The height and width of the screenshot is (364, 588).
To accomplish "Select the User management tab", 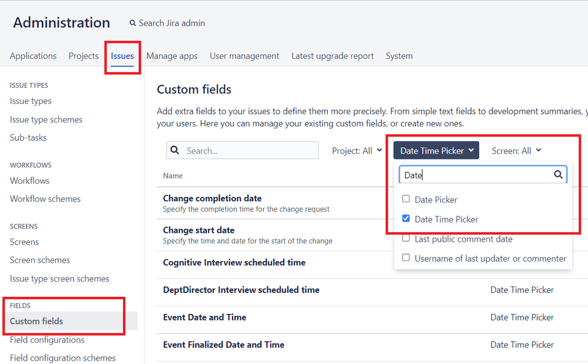I will 244,56.
